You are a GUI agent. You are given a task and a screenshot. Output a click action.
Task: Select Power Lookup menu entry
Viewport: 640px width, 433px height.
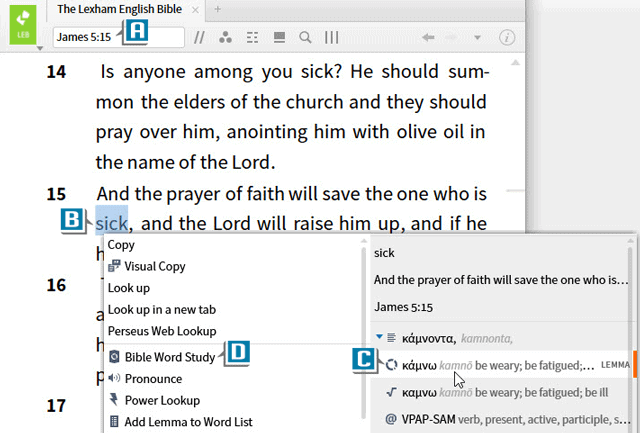[x=160, y=400]
